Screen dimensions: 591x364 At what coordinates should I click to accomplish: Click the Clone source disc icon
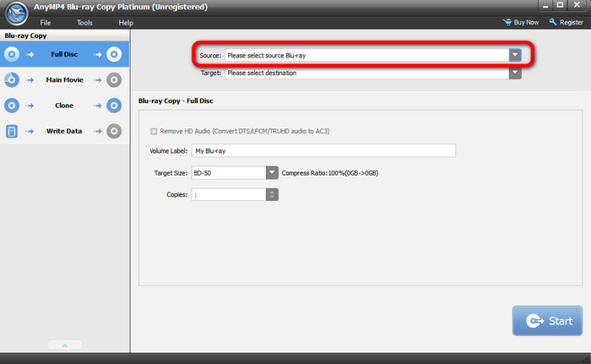12,106
